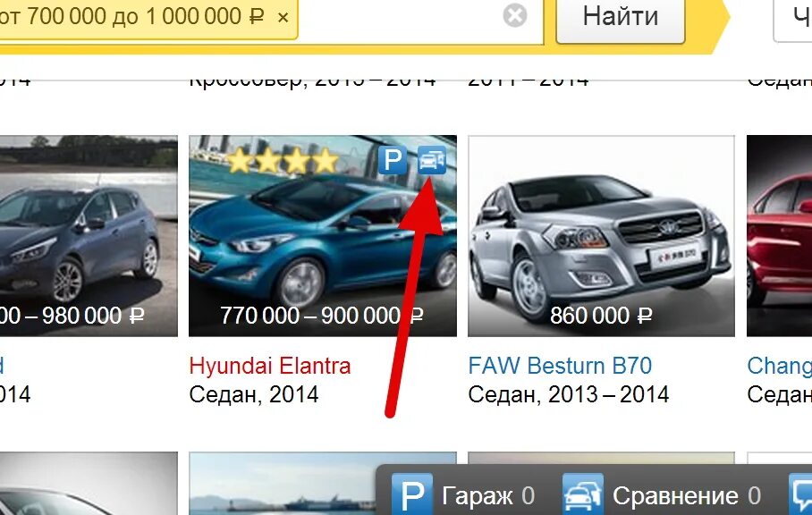The image size is (812, 515).
Task: Open the blue Hyundai Elantra photo
Action: tap(323, 236)
